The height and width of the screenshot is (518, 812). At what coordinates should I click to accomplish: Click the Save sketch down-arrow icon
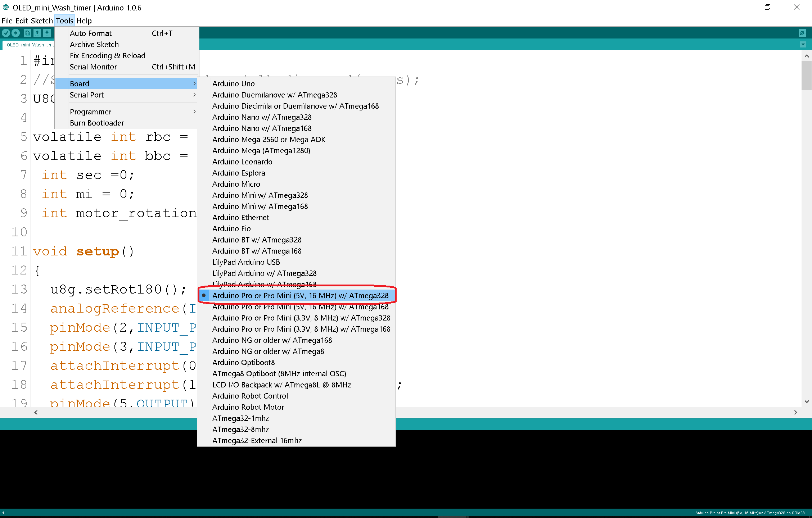pos(47,33)
